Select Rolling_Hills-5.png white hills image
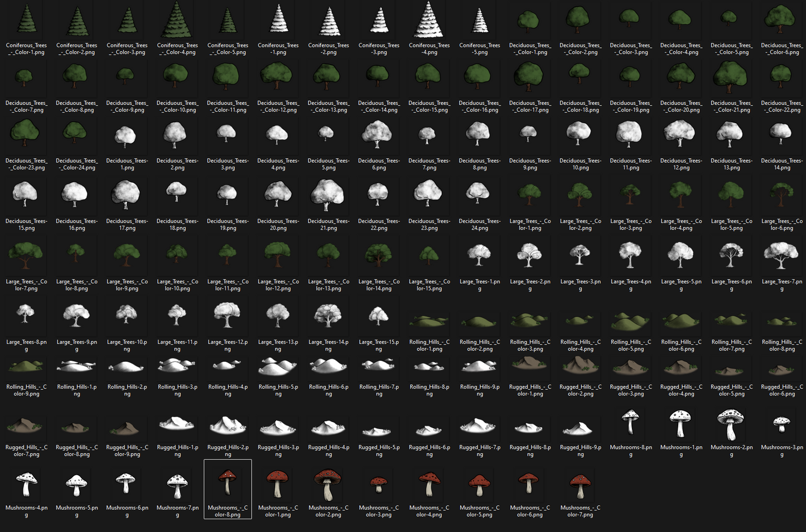This screenshot has width=806, height=532. 278,368
